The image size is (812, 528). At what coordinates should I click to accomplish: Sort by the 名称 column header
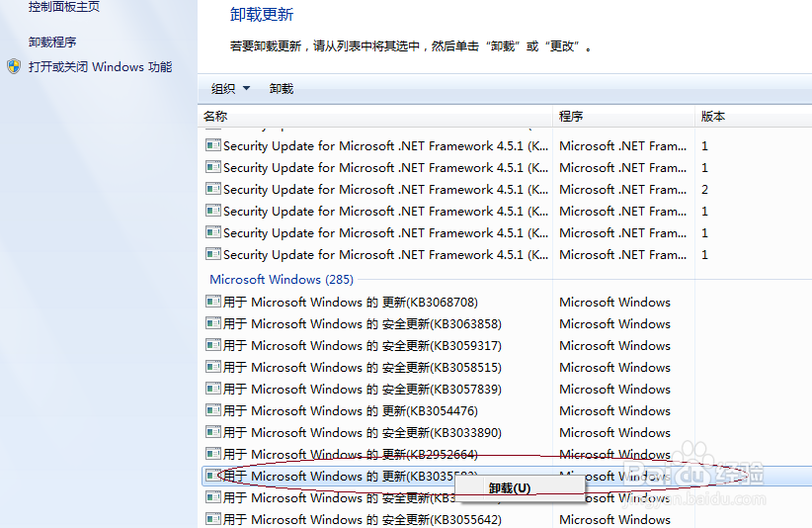(376, 116)
